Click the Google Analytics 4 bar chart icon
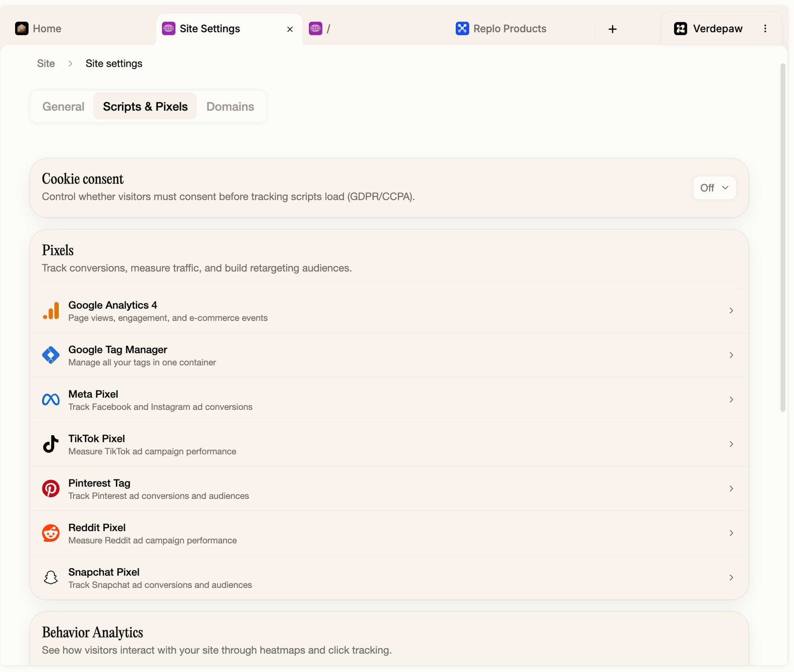This screenshot has height=672, width=794. (51, 311)
